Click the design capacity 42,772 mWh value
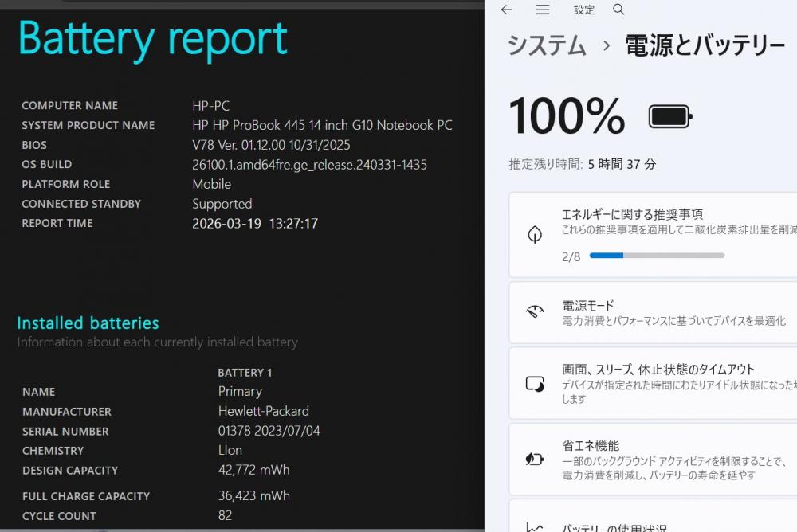This screenshot has height=532, width=797. (253, 470)
